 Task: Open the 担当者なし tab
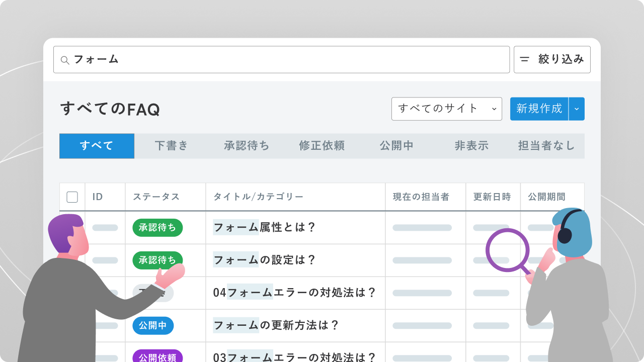click(x=546, y=146)
